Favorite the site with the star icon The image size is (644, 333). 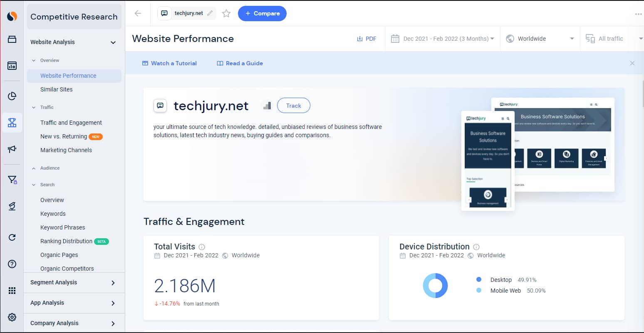pyautogui.click(x=226, y=13)
